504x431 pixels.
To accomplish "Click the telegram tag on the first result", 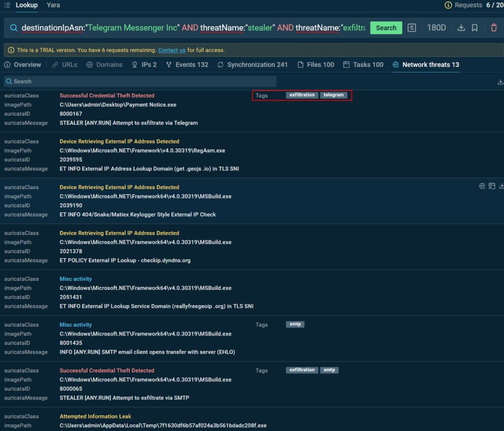I will (x=334, y=95).
